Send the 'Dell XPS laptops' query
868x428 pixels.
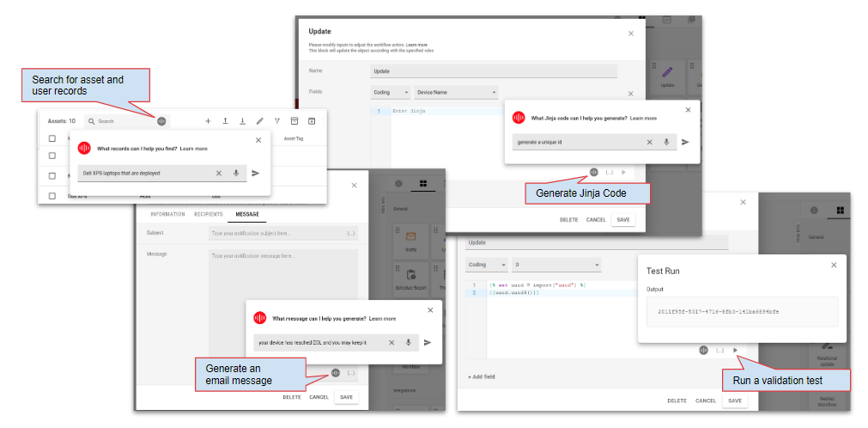[255, 173]
